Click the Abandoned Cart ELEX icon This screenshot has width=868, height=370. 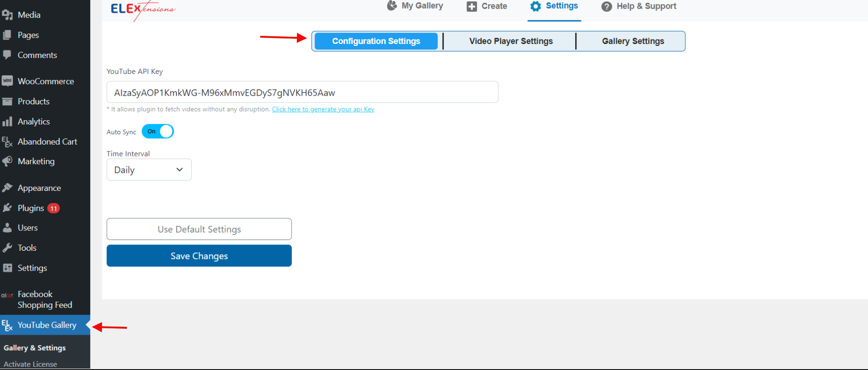click(x=7, y=142)
